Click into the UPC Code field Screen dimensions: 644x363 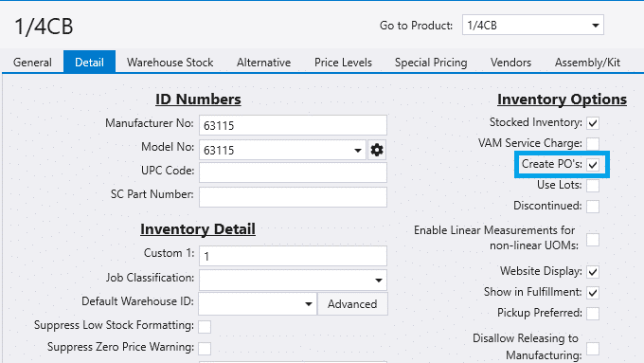coord(293,172)
